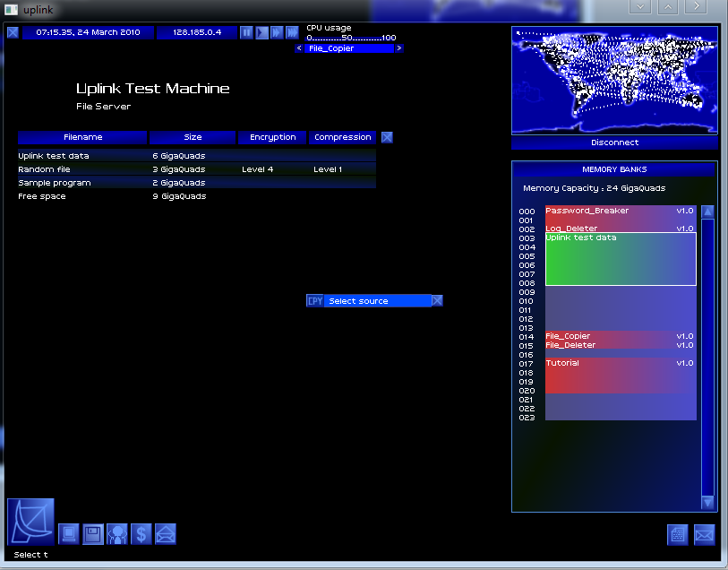
Task: Click the 'Free space' row
Action: pyautogui.click(x=197, y=196)
